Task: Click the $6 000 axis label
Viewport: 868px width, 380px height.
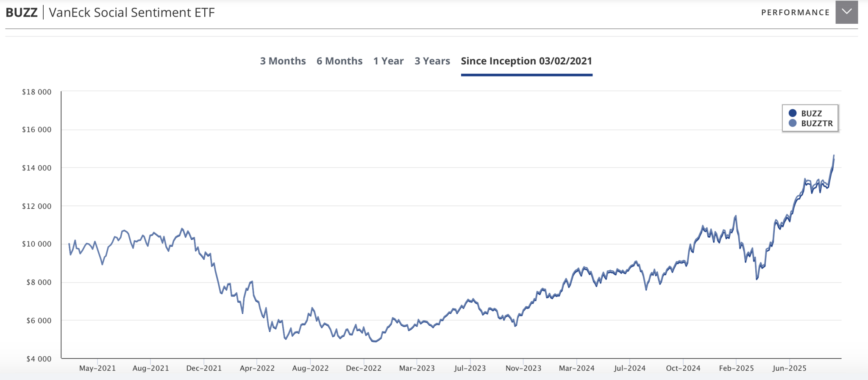Action: click(x=39, y=321)
